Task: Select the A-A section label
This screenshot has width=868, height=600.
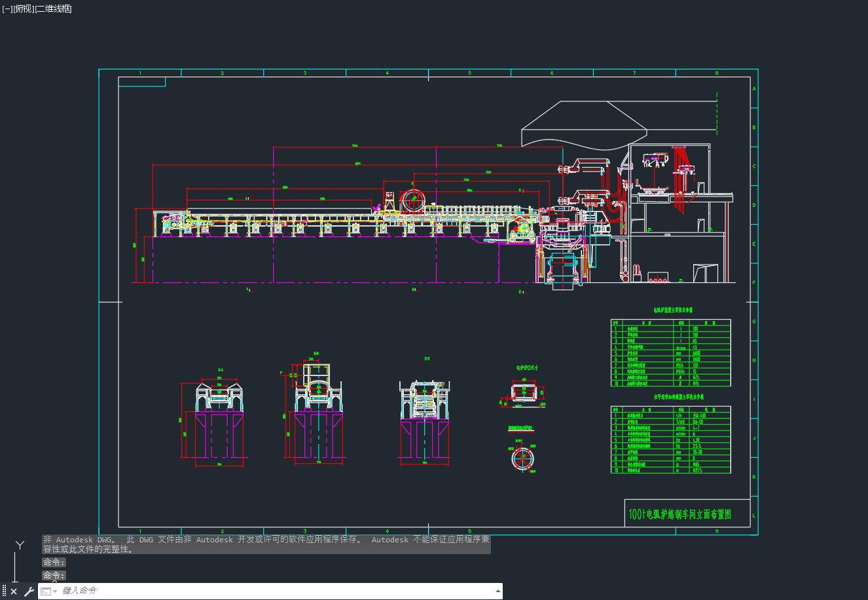Action: coord(221,370)
